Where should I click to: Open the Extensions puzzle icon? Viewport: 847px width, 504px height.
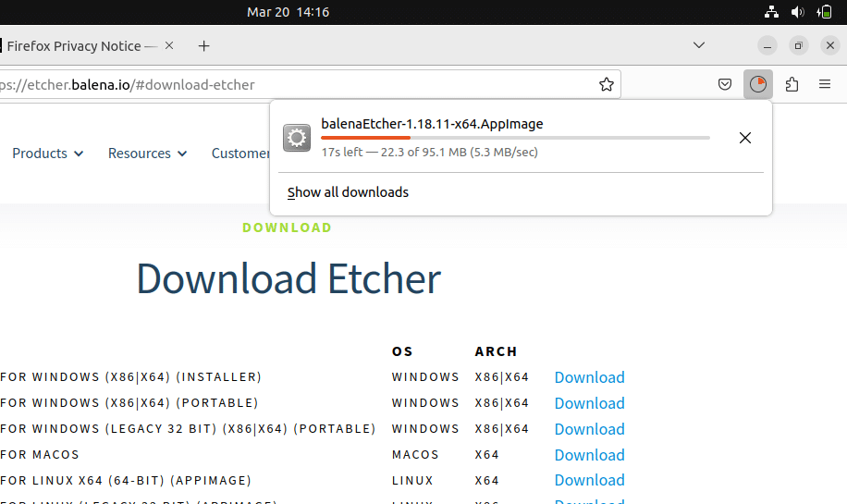pos(792,84)
